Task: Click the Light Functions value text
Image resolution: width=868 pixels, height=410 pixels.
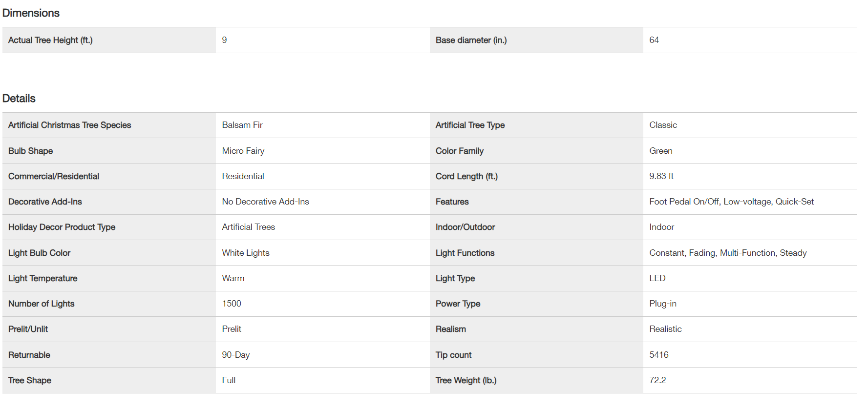Action: click(x=727, y=253)
